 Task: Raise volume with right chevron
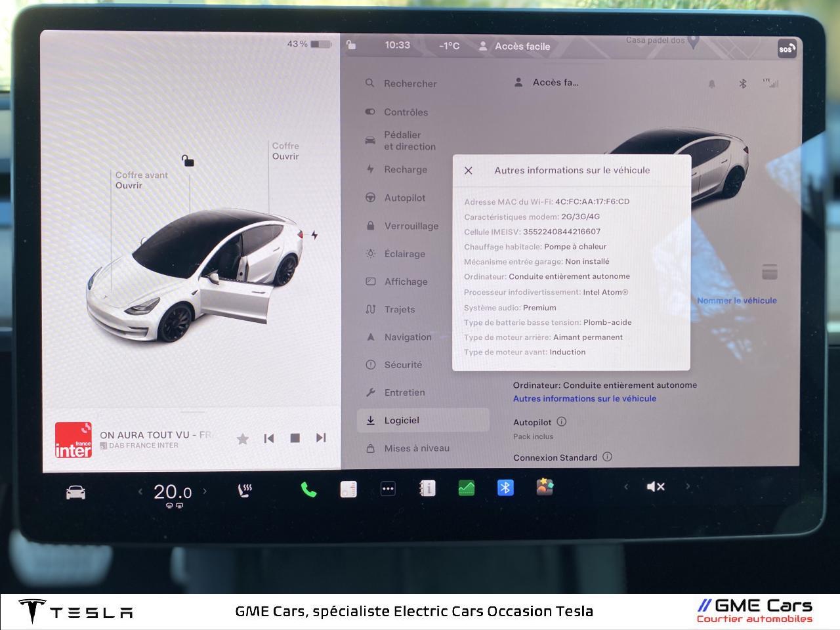coord(687,486)
